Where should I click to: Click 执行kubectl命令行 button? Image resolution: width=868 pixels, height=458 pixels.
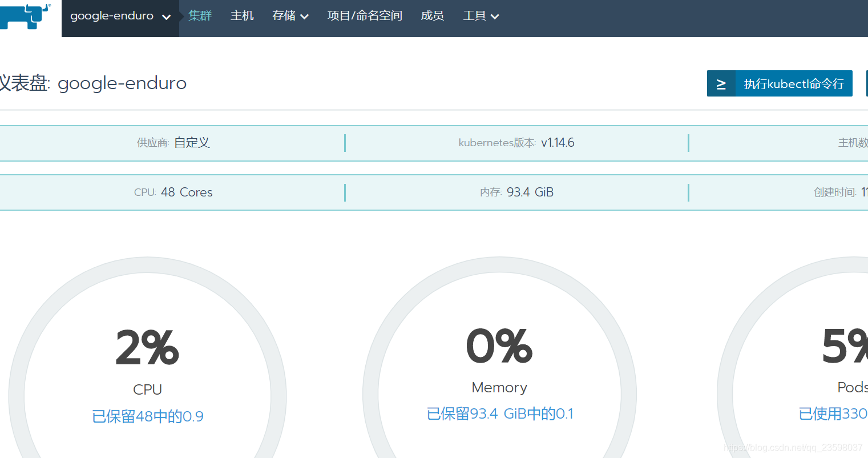tap(780, 83)
